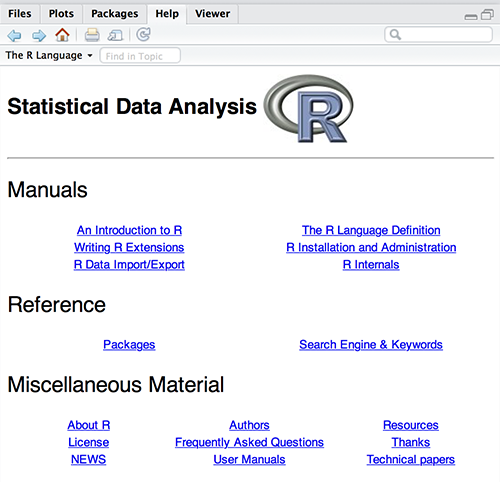The width and height of the screenshot is (500, 482).
Task: Print the help topic
Action: coord(92,35)
